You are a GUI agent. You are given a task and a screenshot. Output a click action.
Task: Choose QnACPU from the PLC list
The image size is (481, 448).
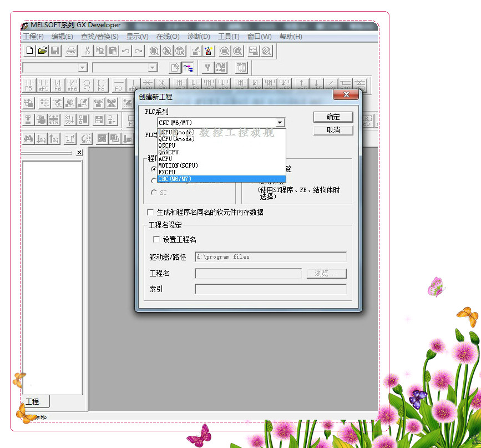coord(221,152)
